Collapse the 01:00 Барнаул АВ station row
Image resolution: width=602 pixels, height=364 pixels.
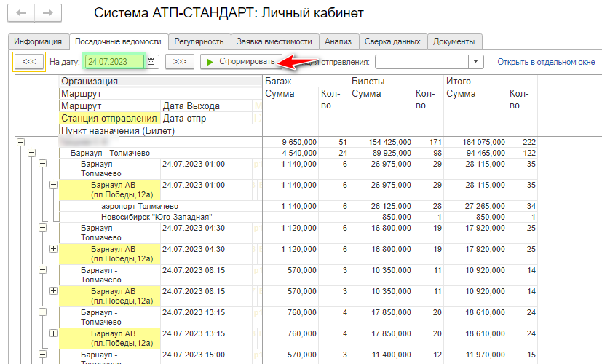point(53,185)
